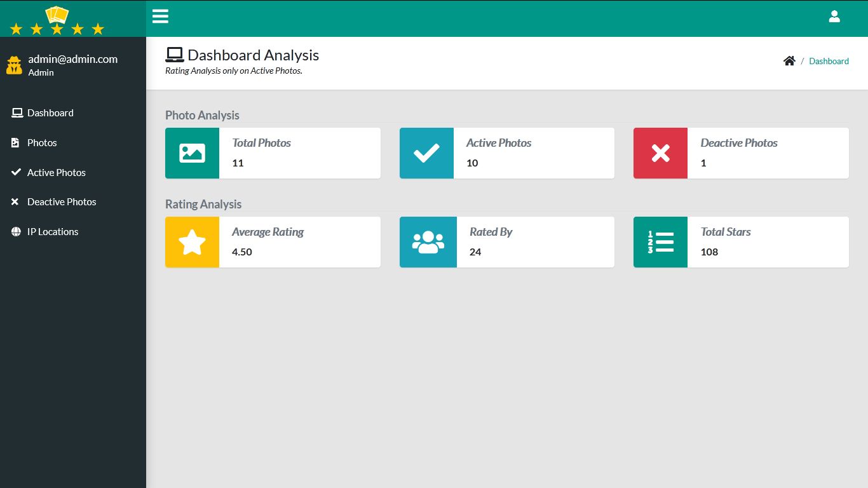Open the Dashboard breadcrumb link
The image size is (868, 488).
tap(829, 60)
